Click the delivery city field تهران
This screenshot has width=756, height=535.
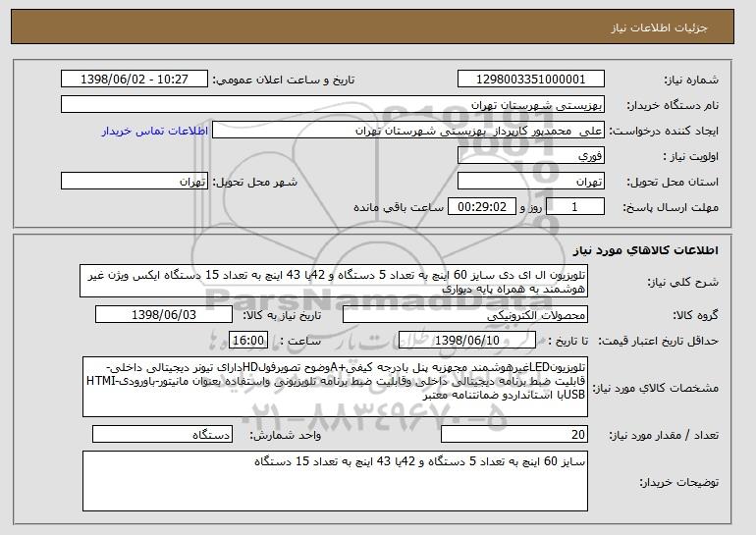coord(135,182)
